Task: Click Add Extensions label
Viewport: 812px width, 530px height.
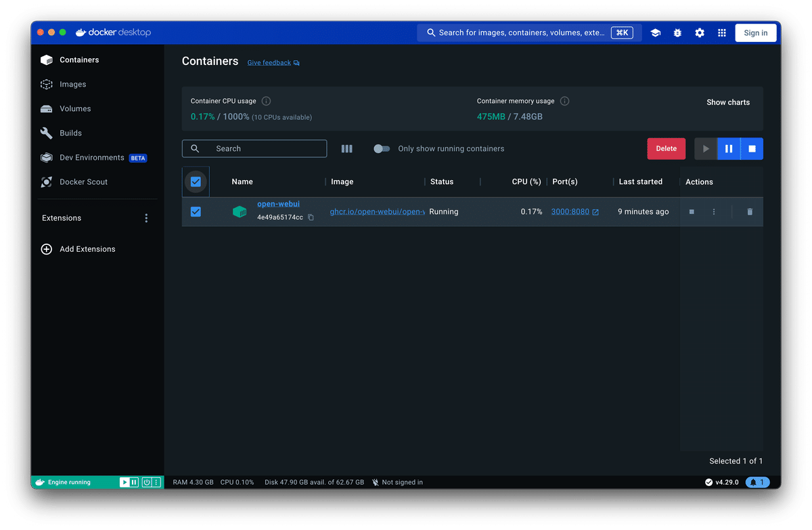Action: [87, 249]
